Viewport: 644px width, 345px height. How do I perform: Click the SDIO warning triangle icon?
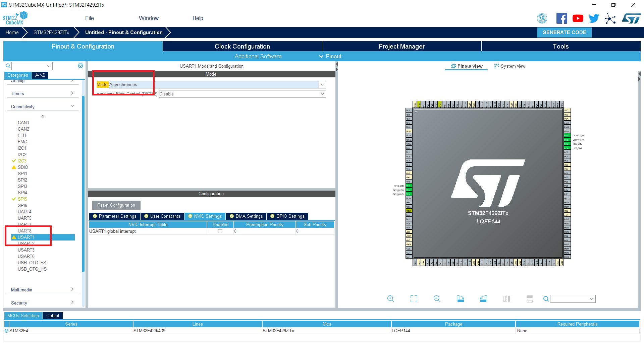pos(14,167)
